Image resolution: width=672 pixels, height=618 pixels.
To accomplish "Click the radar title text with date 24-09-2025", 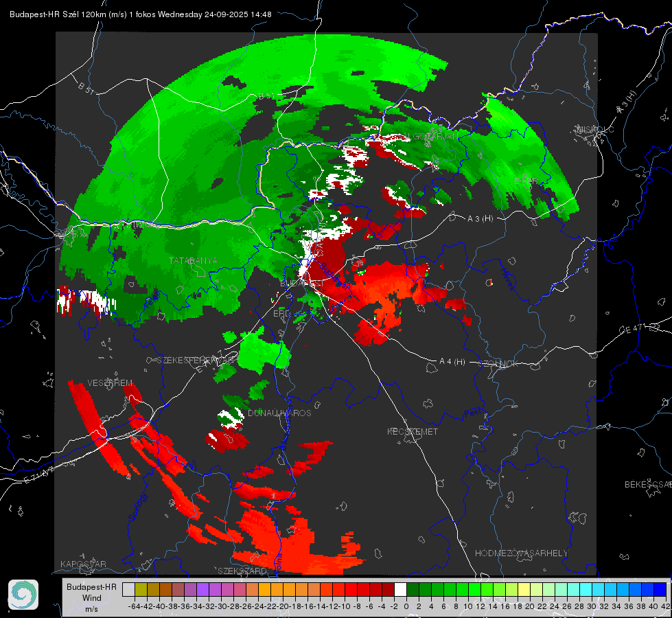I will coord(141,14).
